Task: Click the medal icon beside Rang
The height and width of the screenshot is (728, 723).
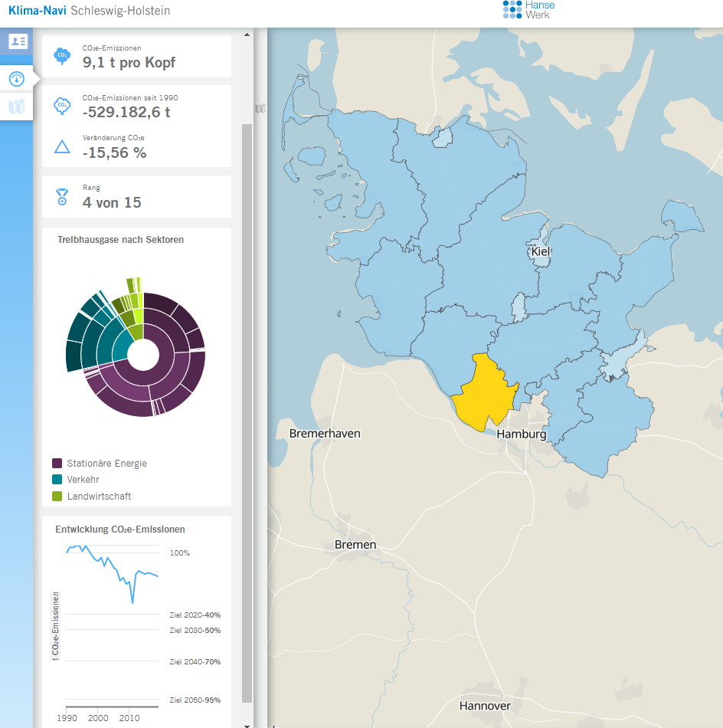Action: pos(62,197)
